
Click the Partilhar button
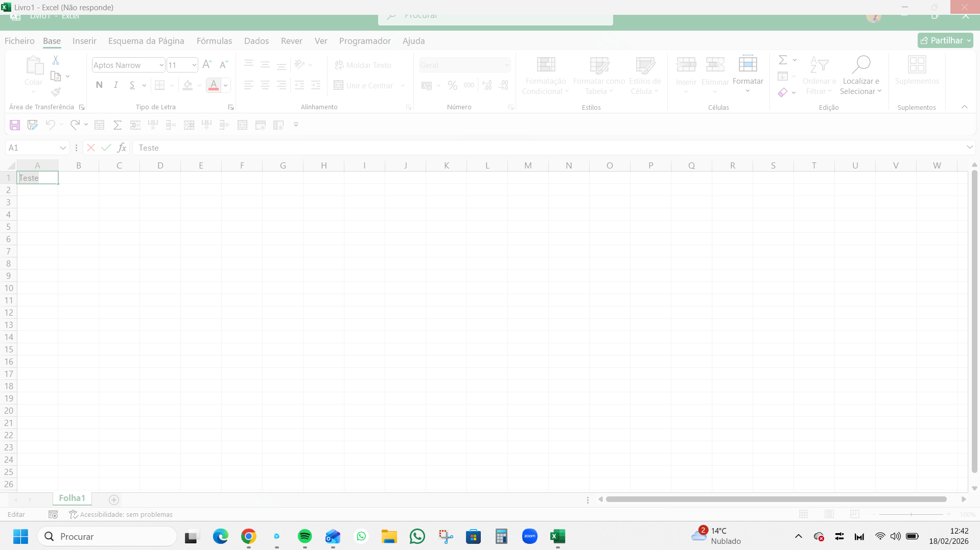[945, 40]
